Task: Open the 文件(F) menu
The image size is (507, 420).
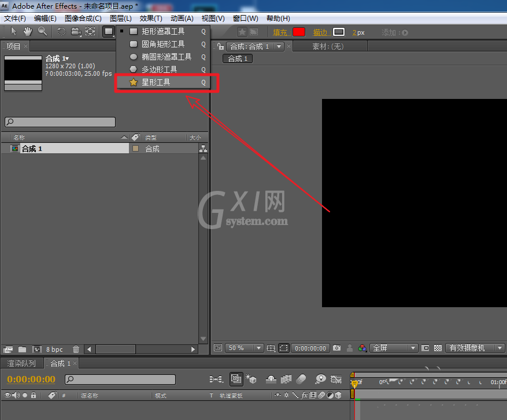Action: coord(15,19)
